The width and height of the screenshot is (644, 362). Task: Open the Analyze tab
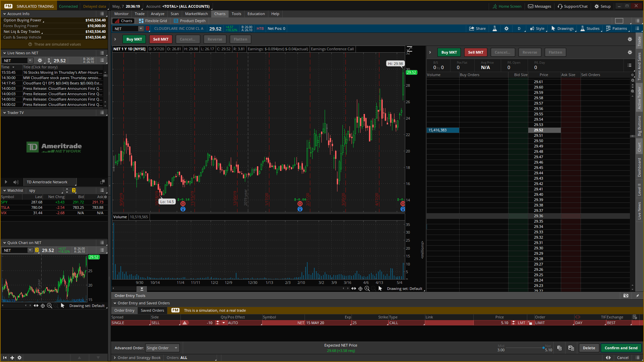coord(157,14)
